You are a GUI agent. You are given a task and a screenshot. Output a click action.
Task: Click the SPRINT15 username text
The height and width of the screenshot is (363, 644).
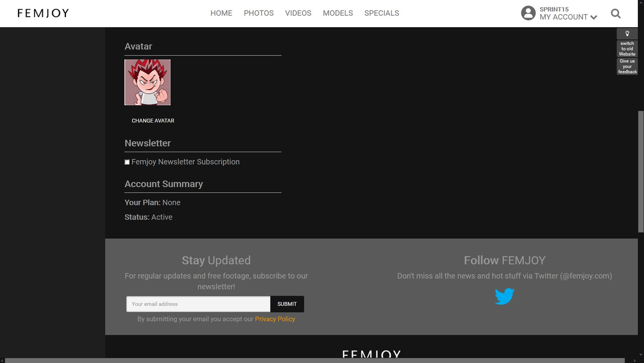pos(554,9)
